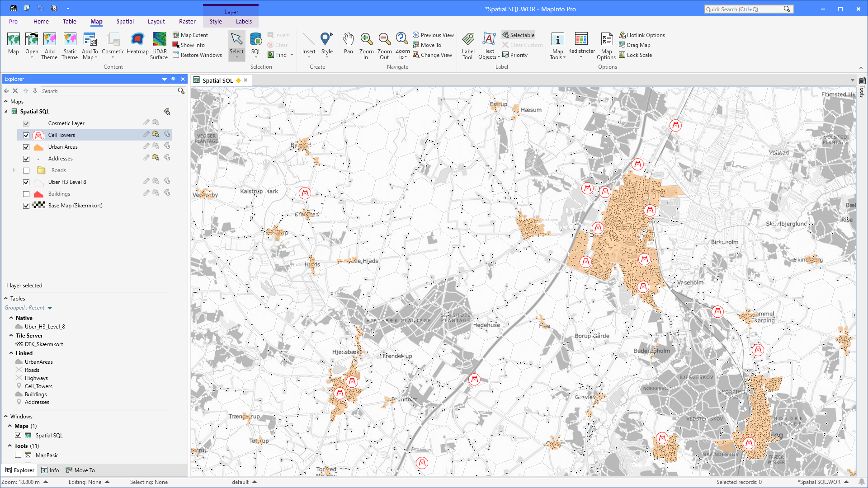The width and height of the screenshot is (868, 488).
Task: Click the Map Options icon
Action: tap(607, 39)
